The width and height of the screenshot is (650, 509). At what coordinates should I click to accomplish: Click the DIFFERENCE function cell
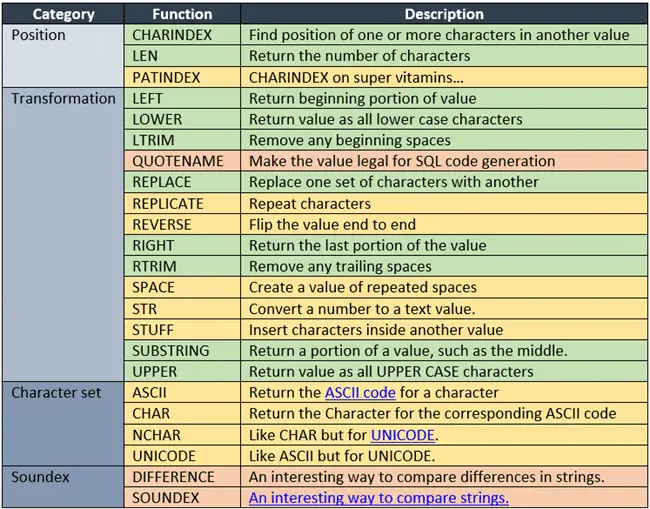point(182,477)
